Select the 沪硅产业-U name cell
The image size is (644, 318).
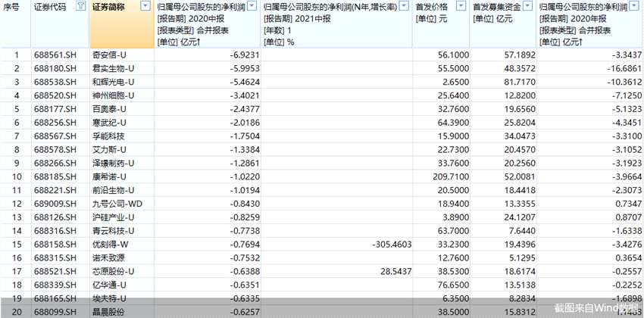[x=114, y=217]
